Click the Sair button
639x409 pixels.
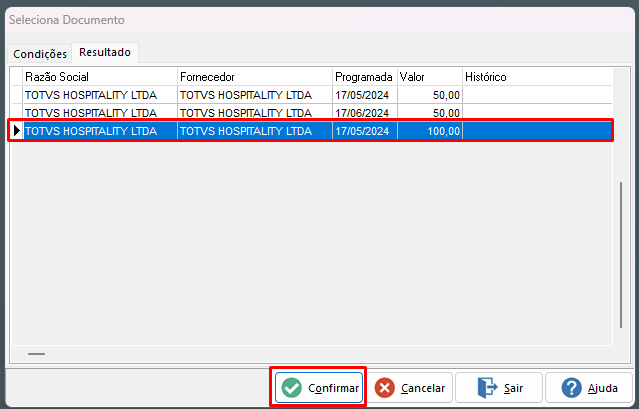click(499, 387)
